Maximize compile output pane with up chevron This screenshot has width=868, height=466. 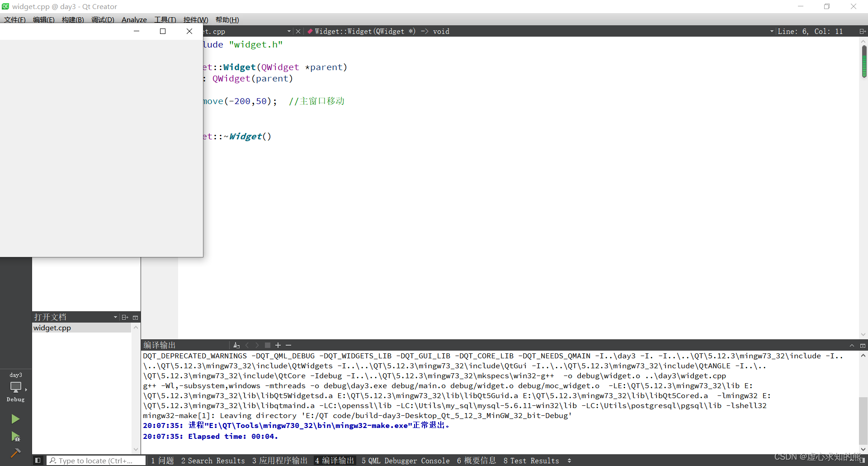[x=852, y=346]
